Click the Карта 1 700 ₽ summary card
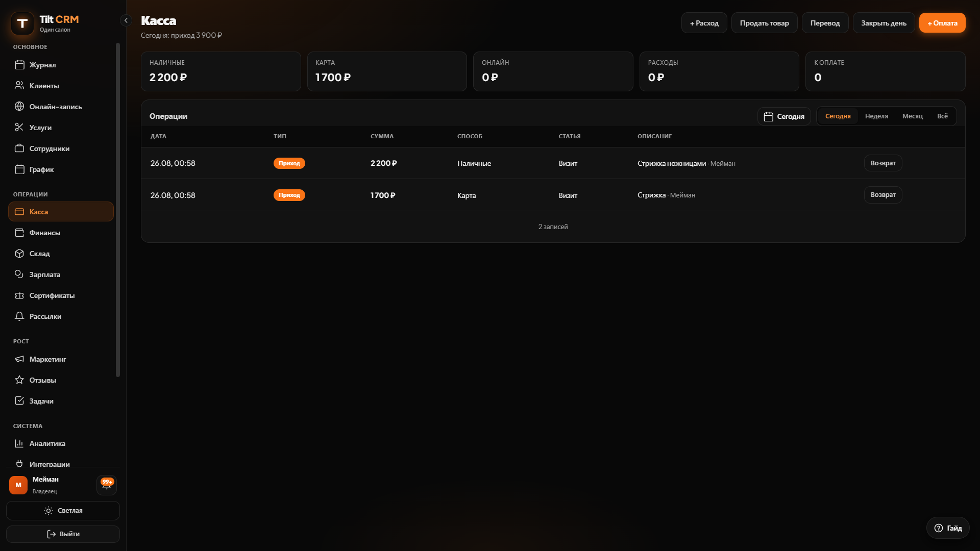The width and height of the screenshot is (980, 551). click(387, 71)
